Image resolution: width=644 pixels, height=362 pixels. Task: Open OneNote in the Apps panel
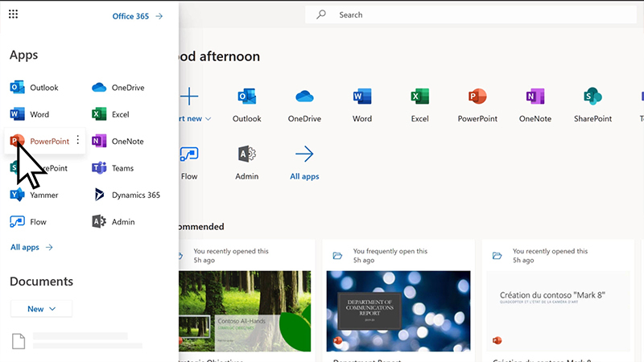(118, 141)
